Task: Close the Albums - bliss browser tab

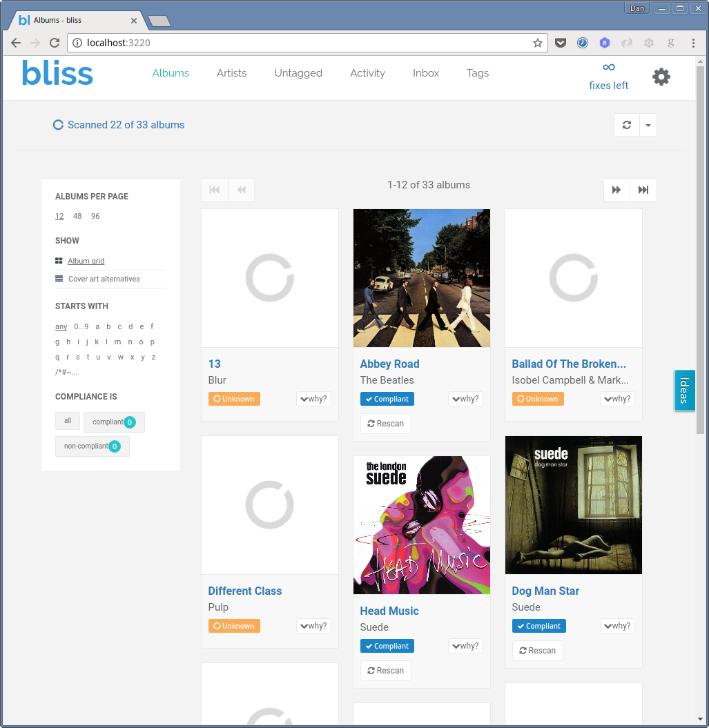Action: tap(134, 21)
